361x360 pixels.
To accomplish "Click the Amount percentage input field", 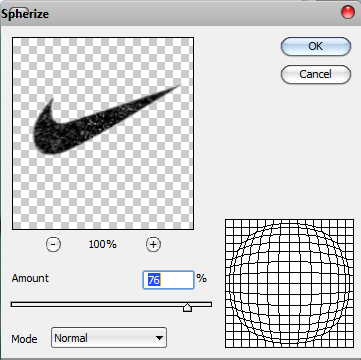I will tap(168, 280).
